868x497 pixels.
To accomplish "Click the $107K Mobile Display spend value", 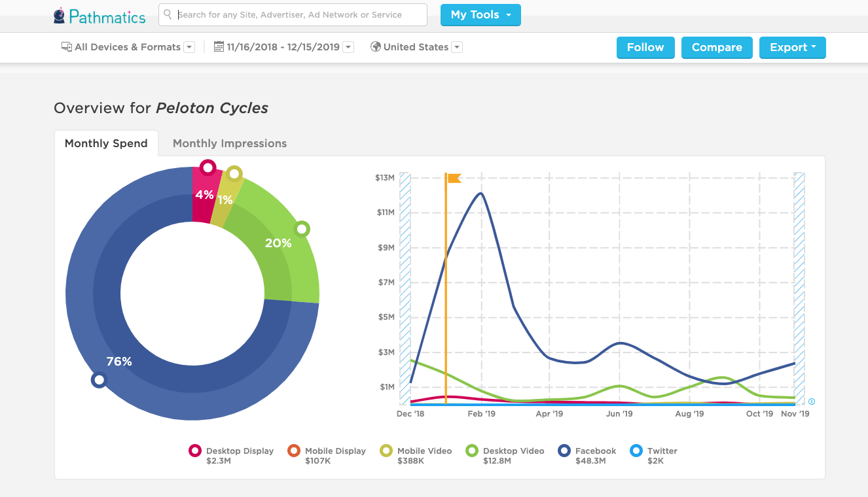I will [x=318, y=461].
